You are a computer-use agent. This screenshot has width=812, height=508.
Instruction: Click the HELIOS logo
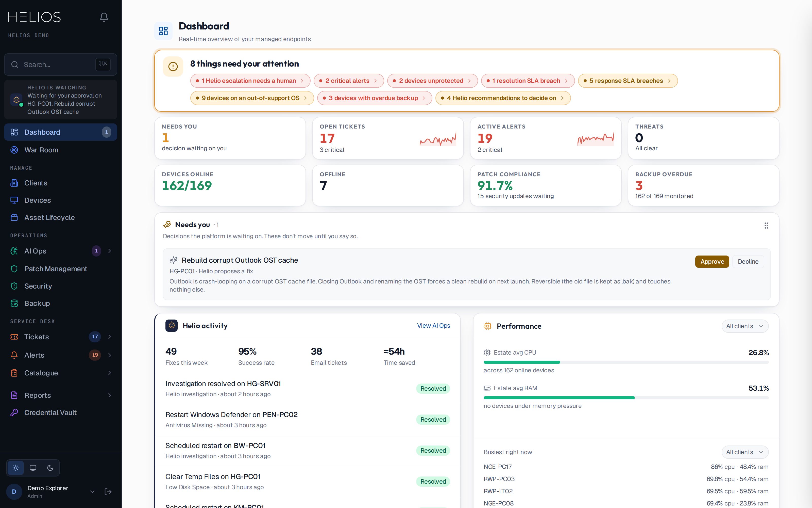coord(34,17)
